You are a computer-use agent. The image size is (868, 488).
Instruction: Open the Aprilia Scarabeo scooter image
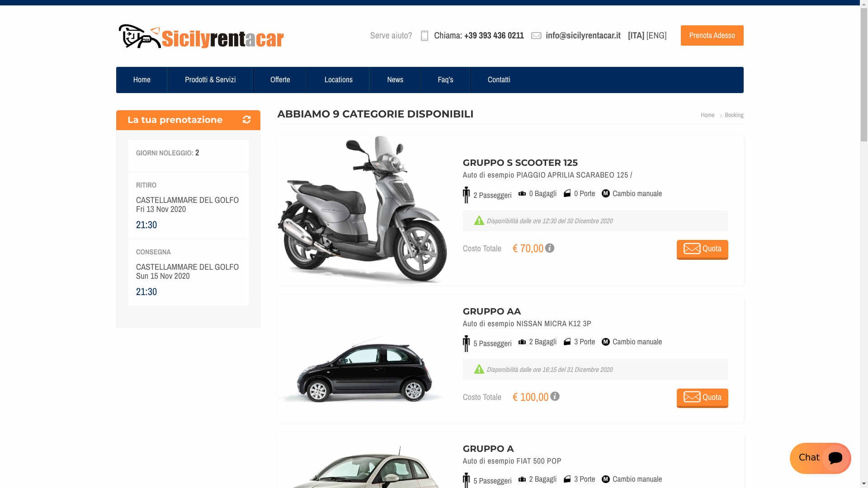click(363, 210)
